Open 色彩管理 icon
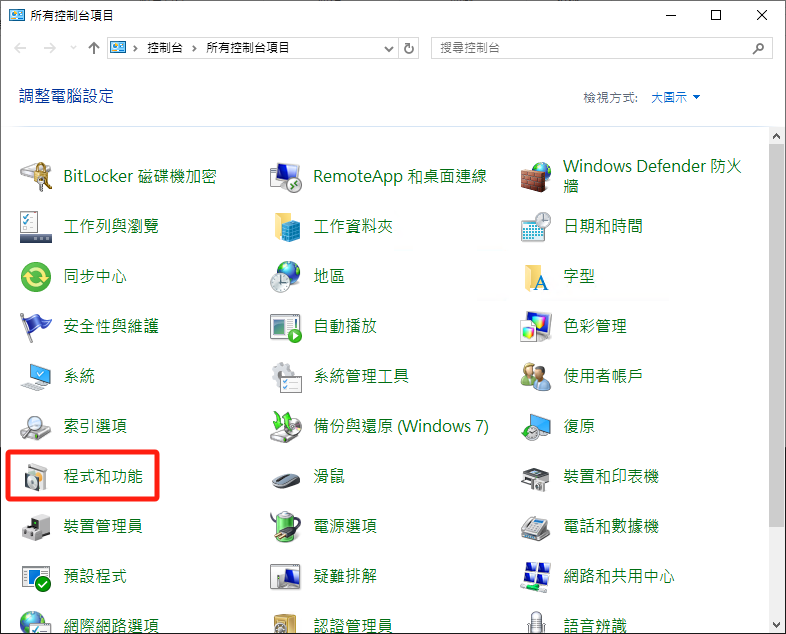This screenshot has height=634, width=786. [x=535, y=327]
